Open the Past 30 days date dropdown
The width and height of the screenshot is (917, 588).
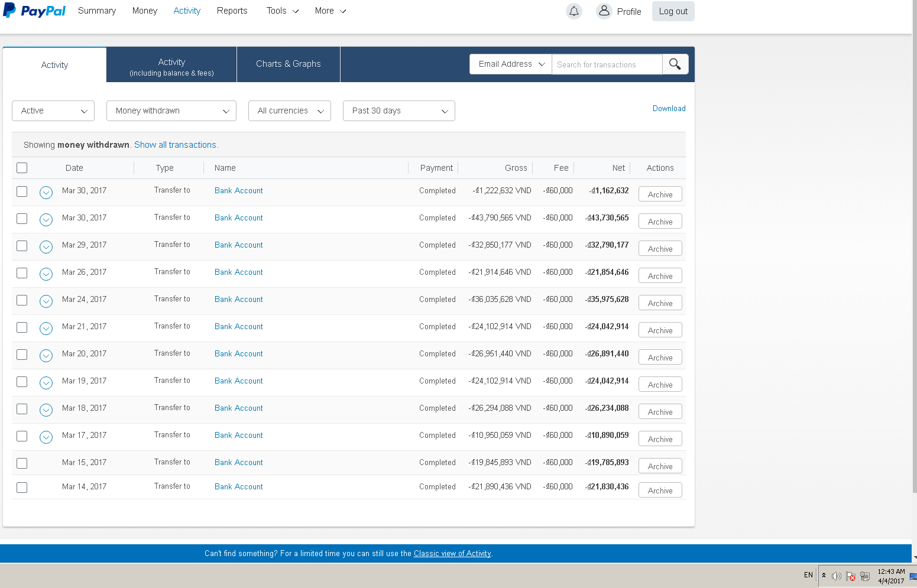(399, 111)
